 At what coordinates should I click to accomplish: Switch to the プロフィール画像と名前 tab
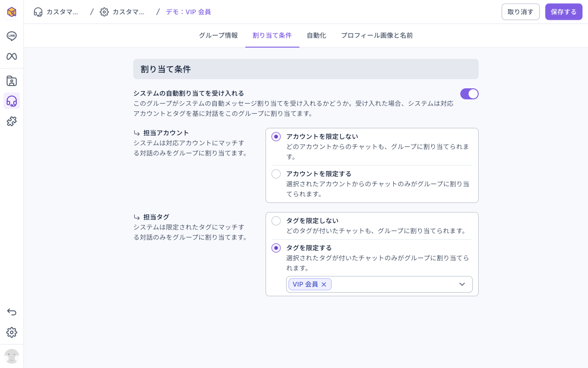click(x=377, y=35)
